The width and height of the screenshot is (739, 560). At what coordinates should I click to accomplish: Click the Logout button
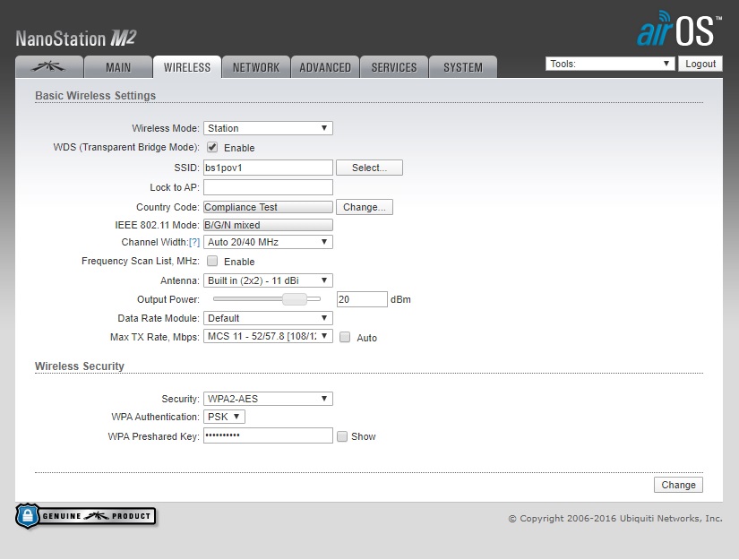click(700, 64)
